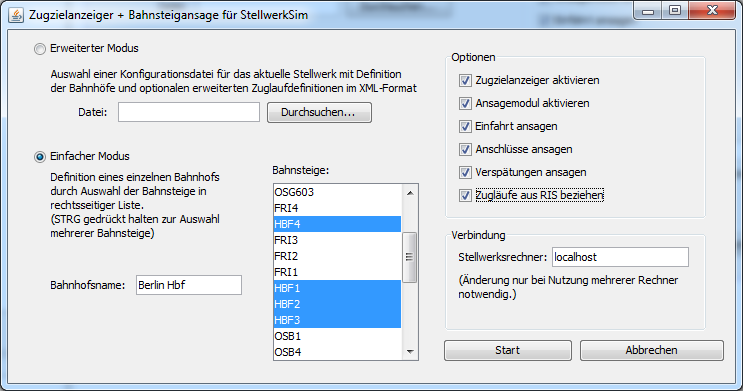Select the Einfacher Modus radio button
Viewport: 743px width, 391px height.
tap(40, 157)
